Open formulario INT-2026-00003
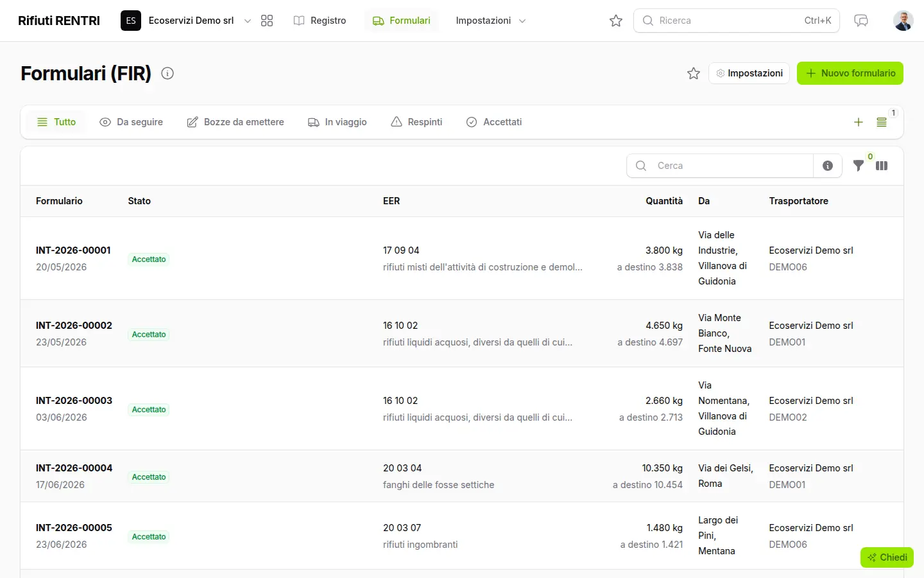 coord(74,401)
